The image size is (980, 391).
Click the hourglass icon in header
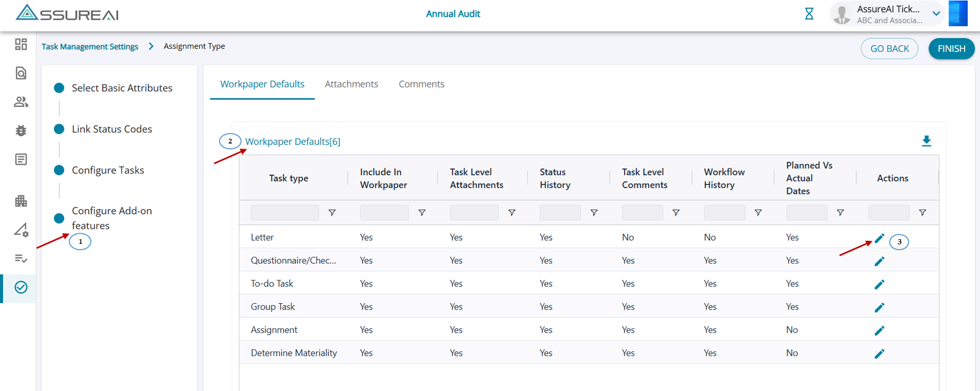pyautogui.click(x=809, y=14)
